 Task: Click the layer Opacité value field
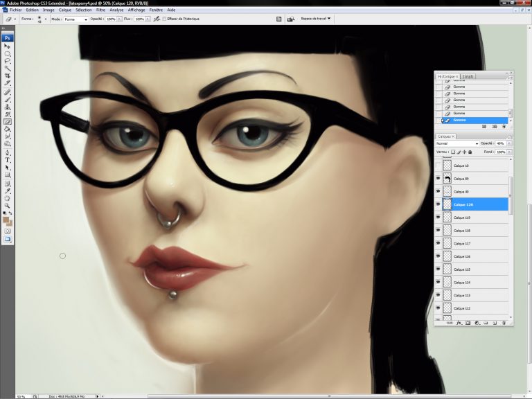(x=499, y=143)
